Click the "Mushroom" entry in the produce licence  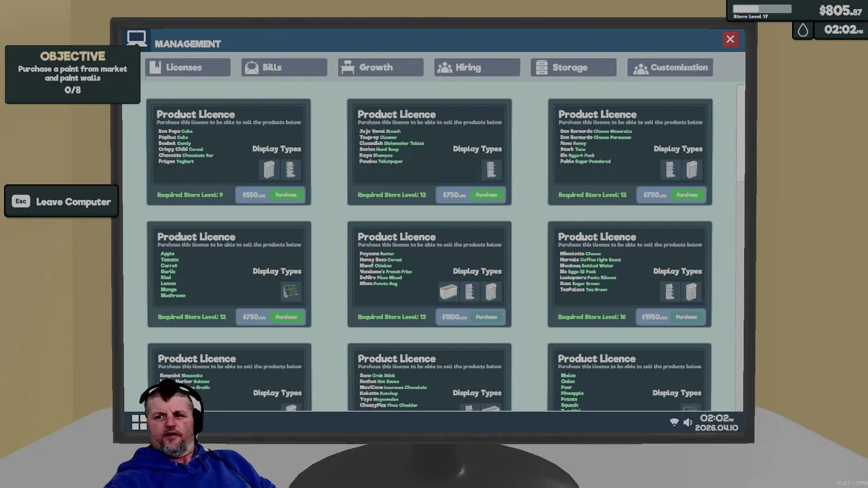[x=173, y=296]
